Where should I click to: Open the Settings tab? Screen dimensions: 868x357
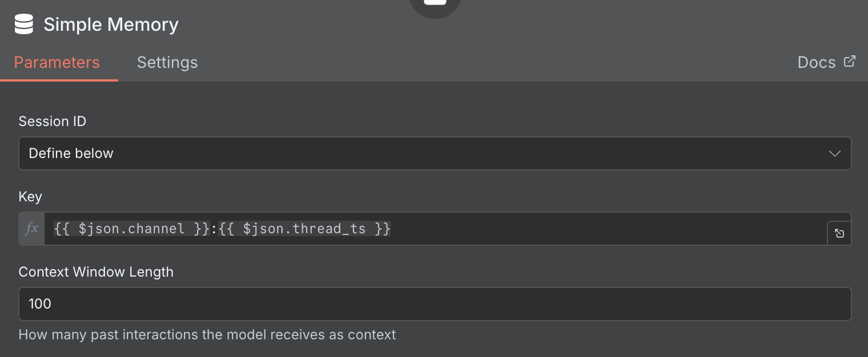[167, 62]
